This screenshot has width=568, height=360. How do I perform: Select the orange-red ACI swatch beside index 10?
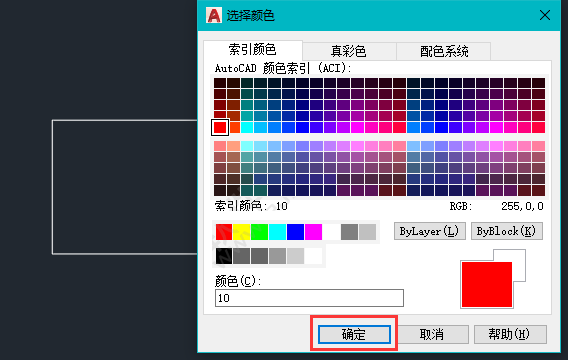click(x=234, y=127)
